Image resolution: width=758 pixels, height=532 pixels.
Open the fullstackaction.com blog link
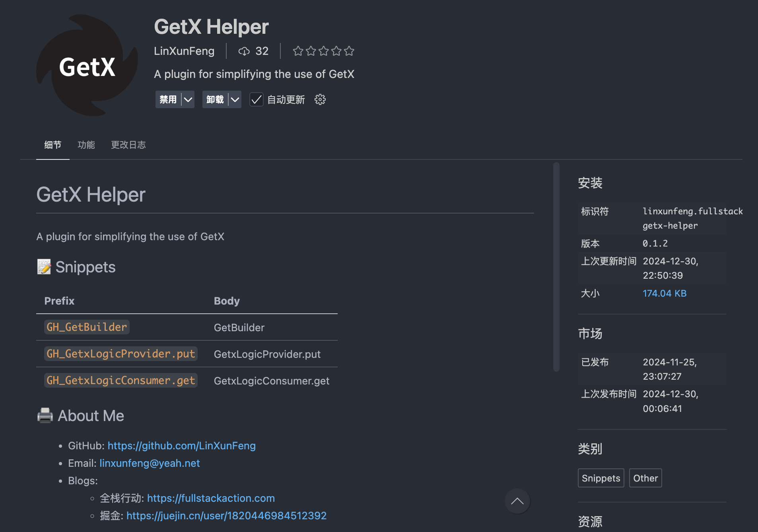click(211, 498)
